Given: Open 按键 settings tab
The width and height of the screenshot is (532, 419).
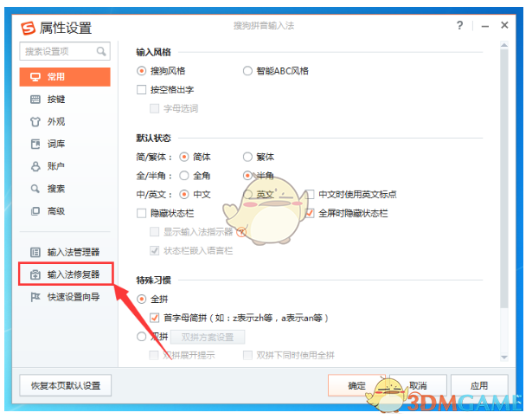Looking at the screenshot, I should [65, 100].
